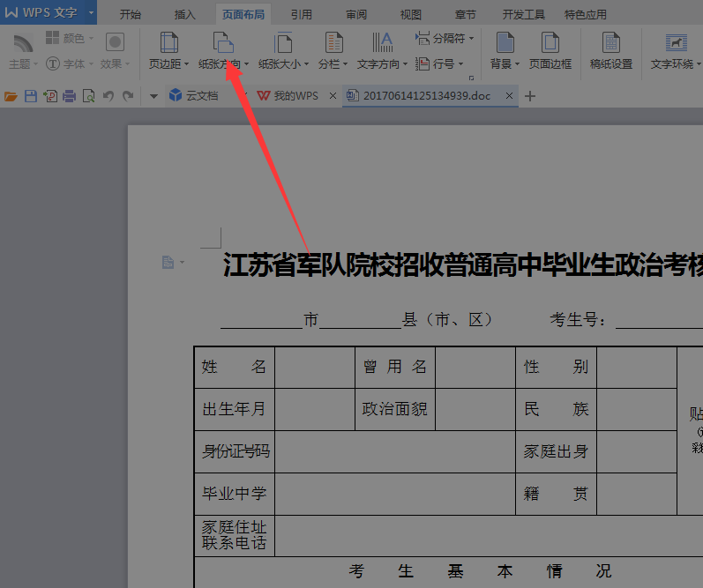This screenshot has height=588, width=703.
Task: Click the 政治面貌 table cell
Action: coord(395,409)
